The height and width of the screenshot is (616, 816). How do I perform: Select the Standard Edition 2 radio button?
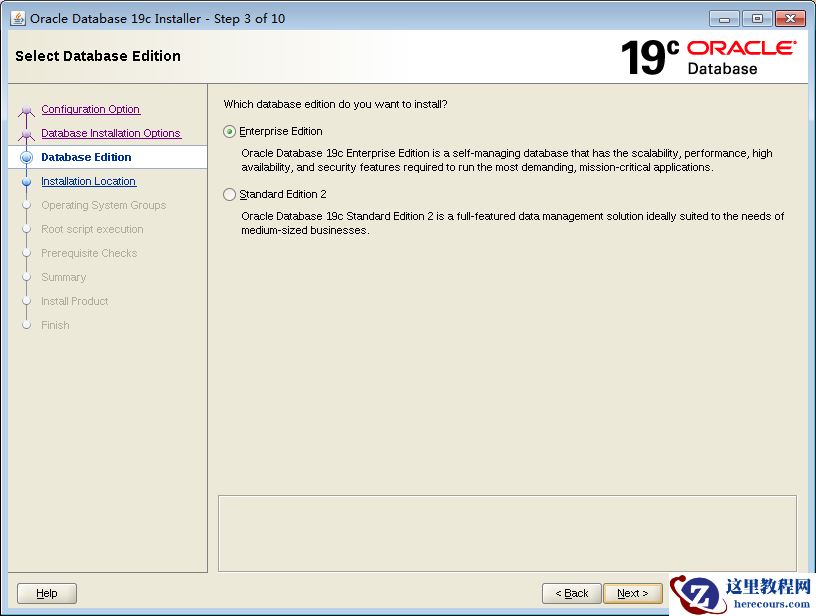pos(229,195)
